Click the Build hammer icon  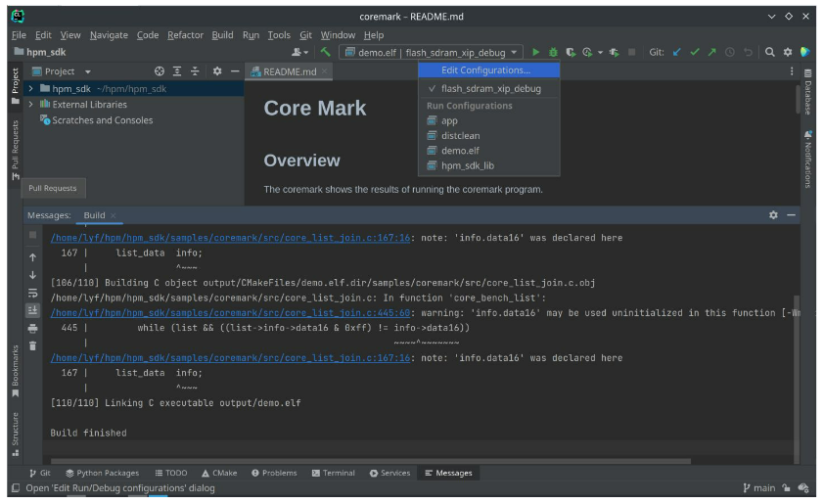pyautogui.click(x=325, y=52)
